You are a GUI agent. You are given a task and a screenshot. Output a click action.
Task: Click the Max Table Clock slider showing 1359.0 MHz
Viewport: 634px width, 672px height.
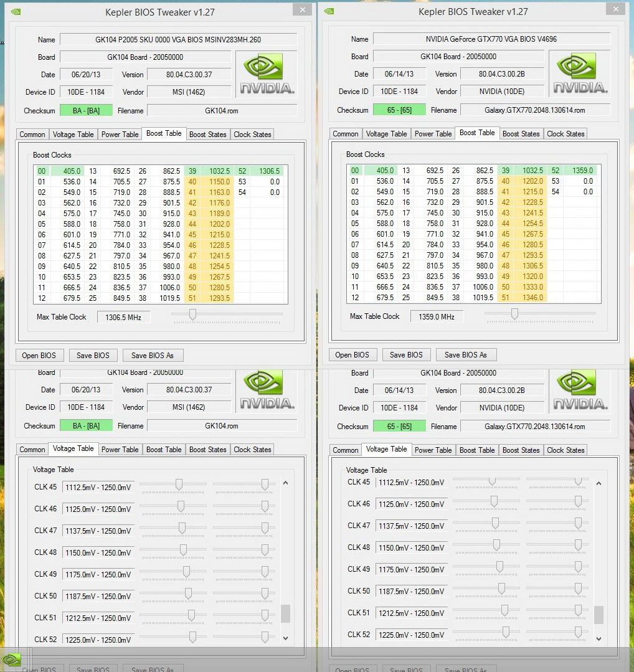pyautogui.click(x=514, y=314)
